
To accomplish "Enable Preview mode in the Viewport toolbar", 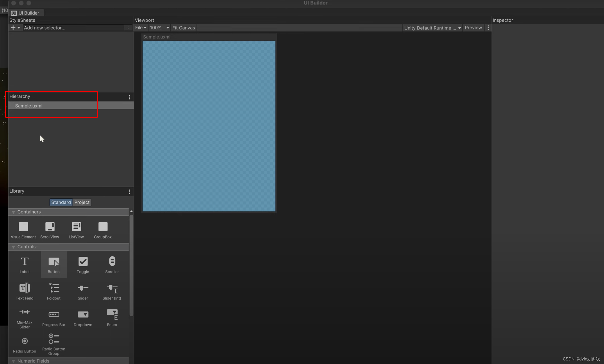I will [x=473, y=28].
